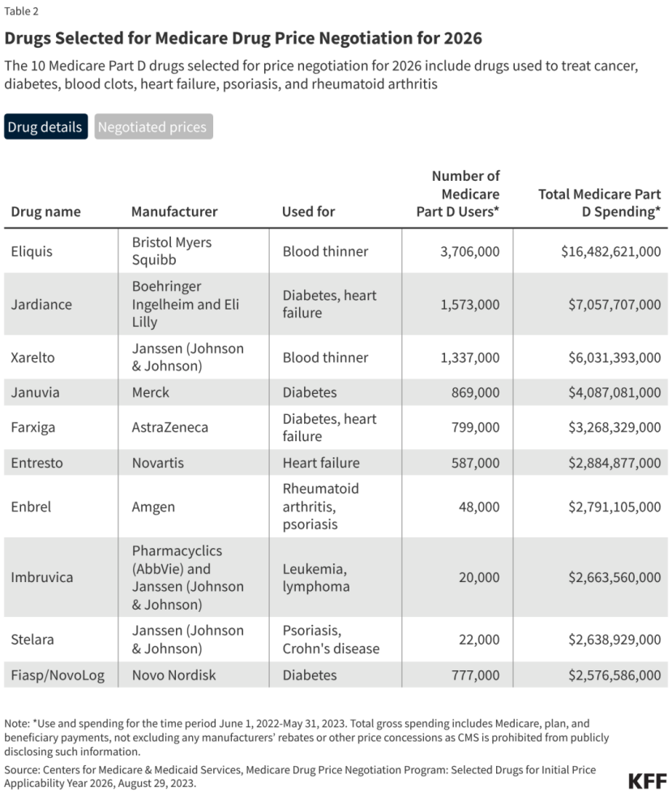
Task: Click the Total Medicare Part D Spending header
Action: point(599,203)
